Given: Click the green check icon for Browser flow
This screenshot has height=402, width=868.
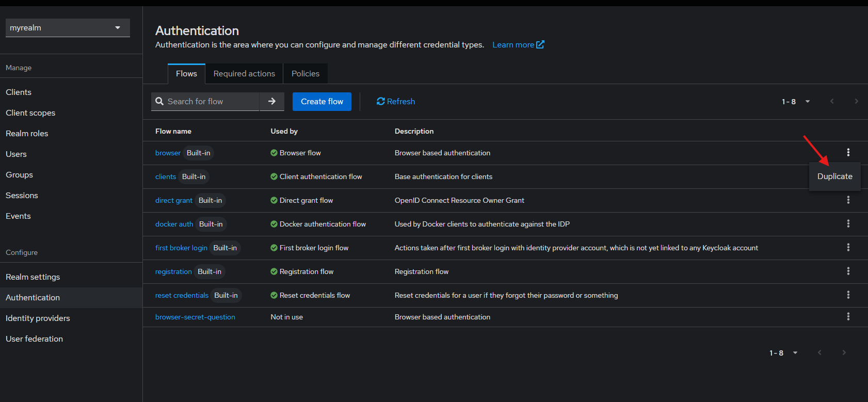Looking at the screenshot, I should click(274, 153).
